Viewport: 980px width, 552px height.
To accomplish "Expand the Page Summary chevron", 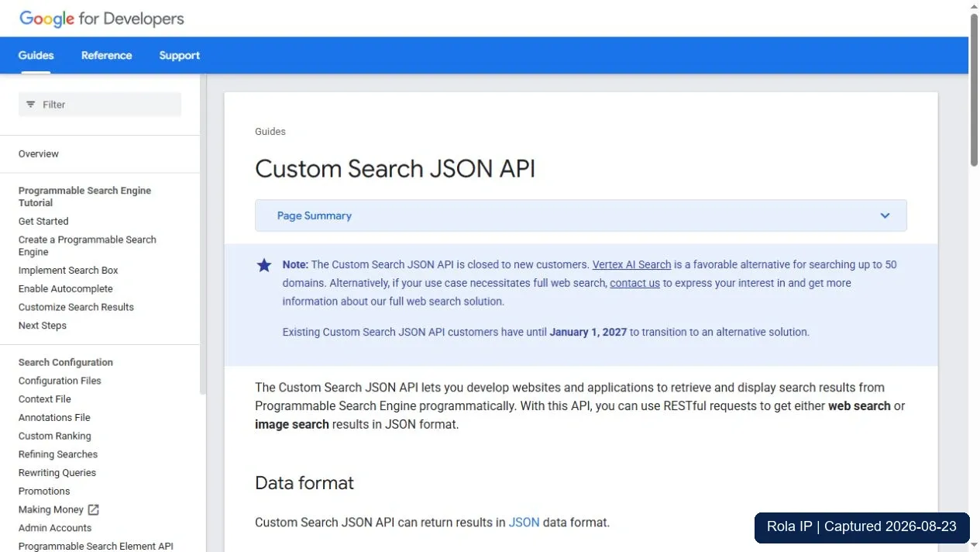I will [885, 216].
